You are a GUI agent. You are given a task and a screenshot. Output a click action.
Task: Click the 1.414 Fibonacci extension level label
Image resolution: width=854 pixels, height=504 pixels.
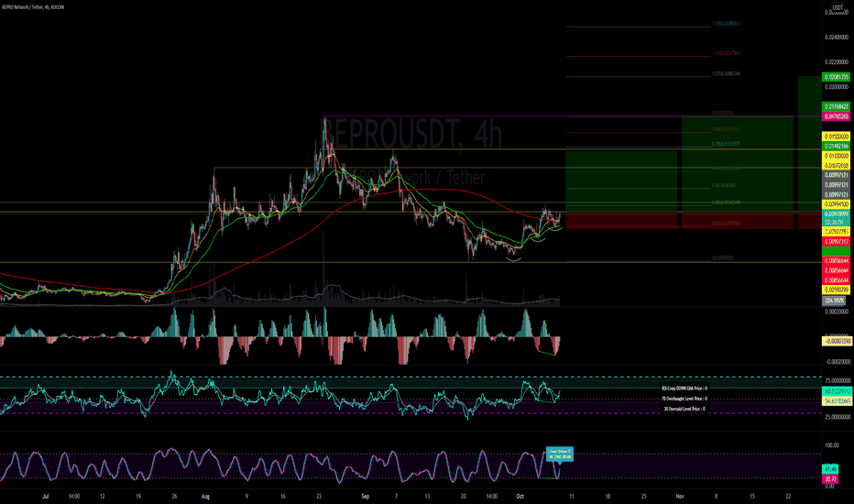pyautogui.click(x=726, y=53)
